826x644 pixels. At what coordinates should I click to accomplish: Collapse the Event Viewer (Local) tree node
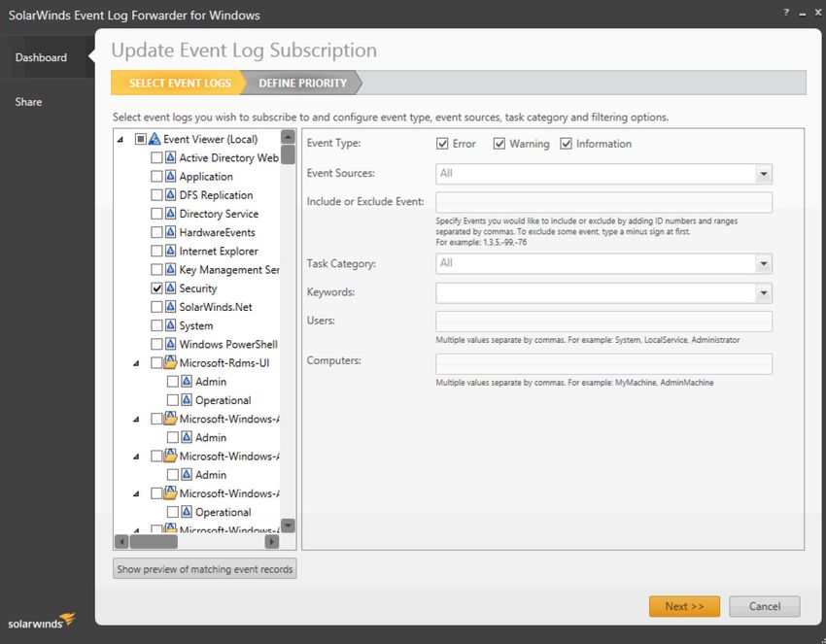point(120,140)
